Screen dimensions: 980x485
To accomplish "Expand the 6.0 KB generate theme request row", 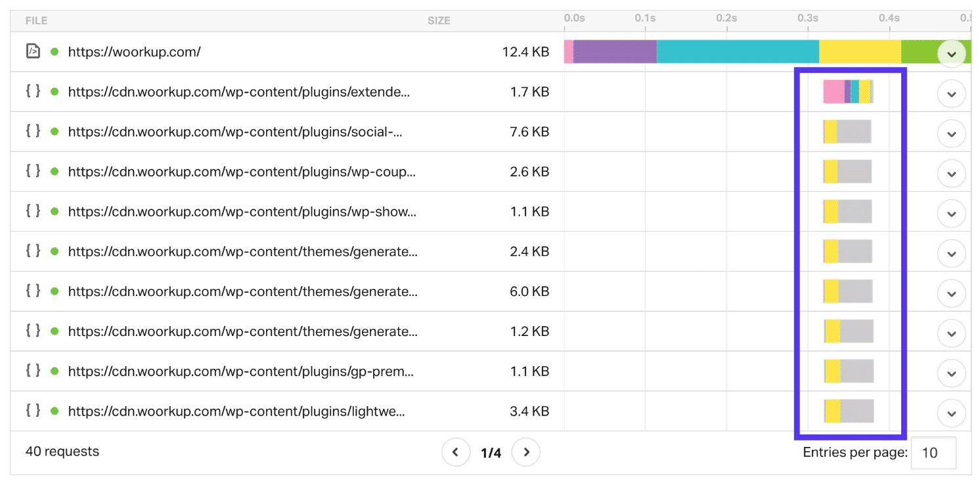I will [951, 294].
